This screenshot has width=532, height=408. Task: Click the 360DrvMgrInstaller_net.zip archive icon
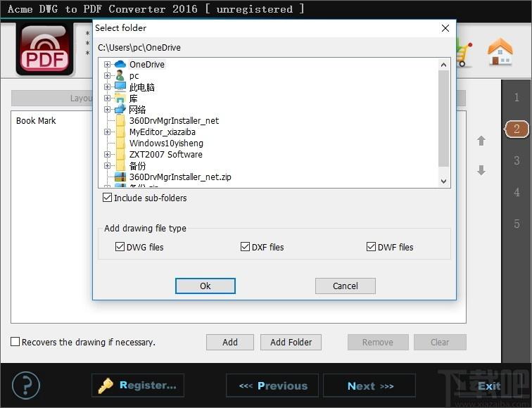click(x=120, y=177)
